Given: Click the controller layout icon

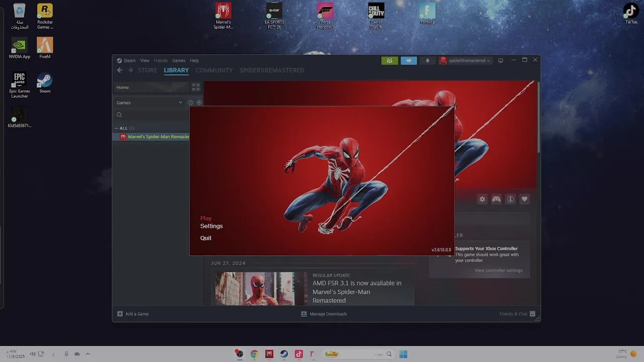Looking at the screenshot, I should tap(496, 200).
